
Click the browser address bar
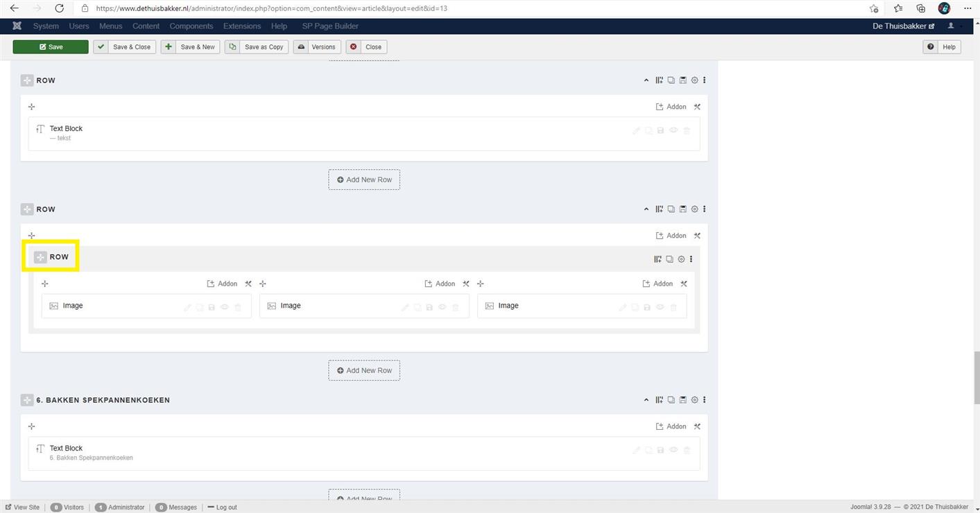coord(472,8)
